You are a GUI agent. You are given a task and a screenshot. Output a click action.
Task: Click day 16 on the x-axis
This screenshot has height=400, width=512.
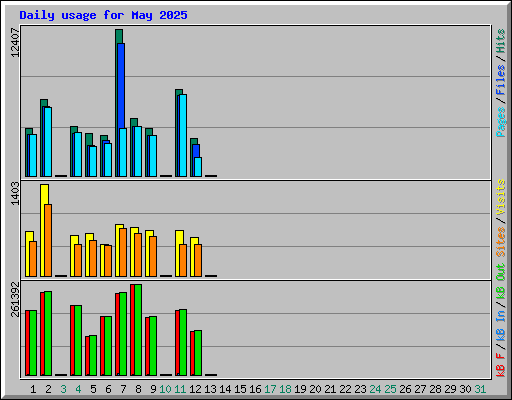pos(255,389)
